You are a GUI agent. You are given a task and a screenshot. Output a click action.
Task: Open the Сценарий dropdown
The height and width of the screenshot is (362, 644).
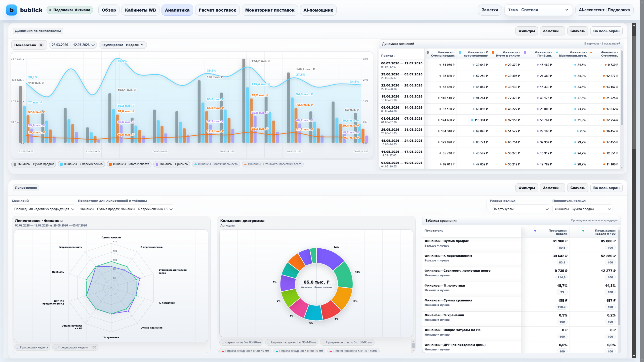44,209
